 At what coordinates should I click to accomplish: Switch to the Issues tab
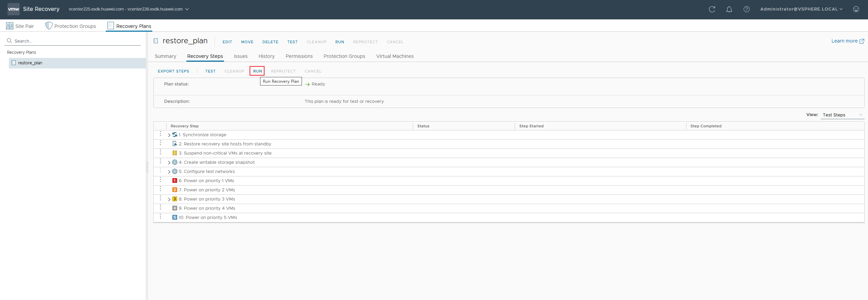point(241,56)
